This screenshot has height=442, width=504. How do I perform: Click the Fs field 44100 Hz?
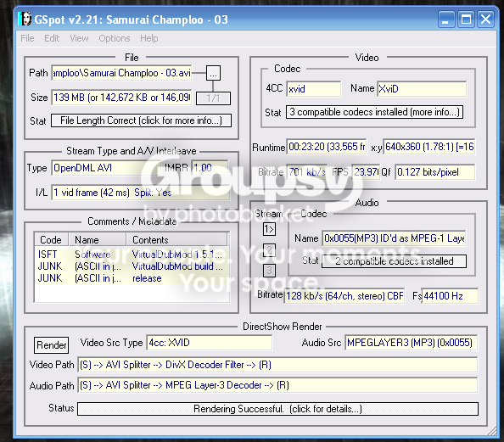click(450, 296)
